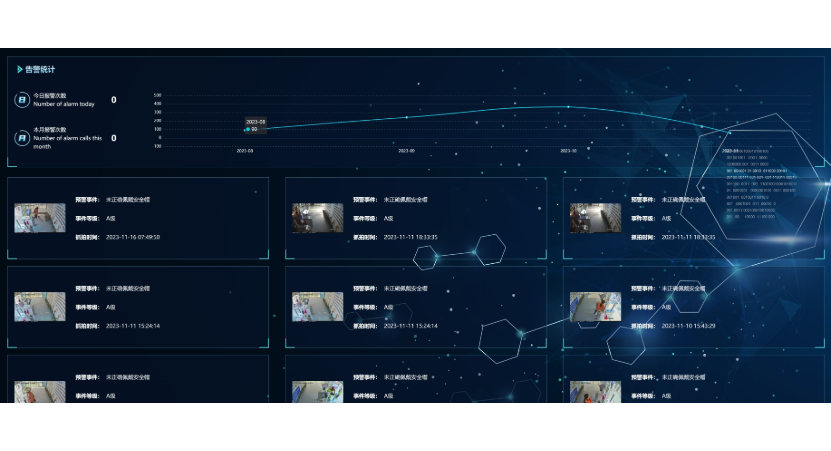Click the triangle icon beside 告警统计

[20, 69]
